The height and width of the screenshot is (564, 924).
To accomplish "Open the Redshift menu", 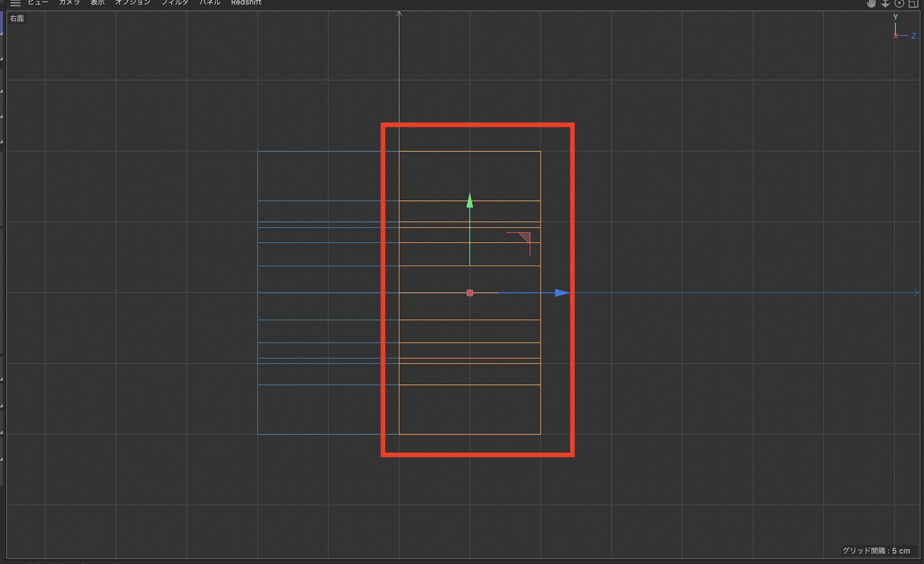I will [x=246, y=3].
